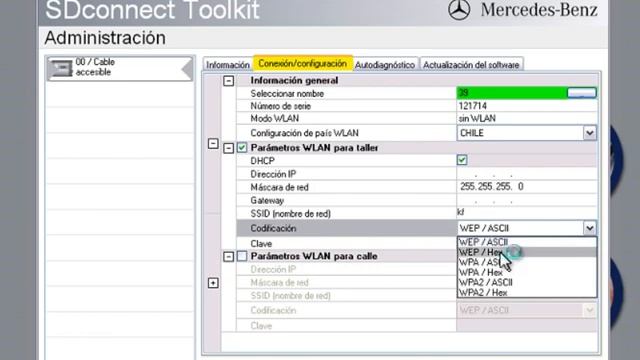
Task: Switch to Conexión/configuración tab
Action: pyautogui.click(x=302, y=63)
